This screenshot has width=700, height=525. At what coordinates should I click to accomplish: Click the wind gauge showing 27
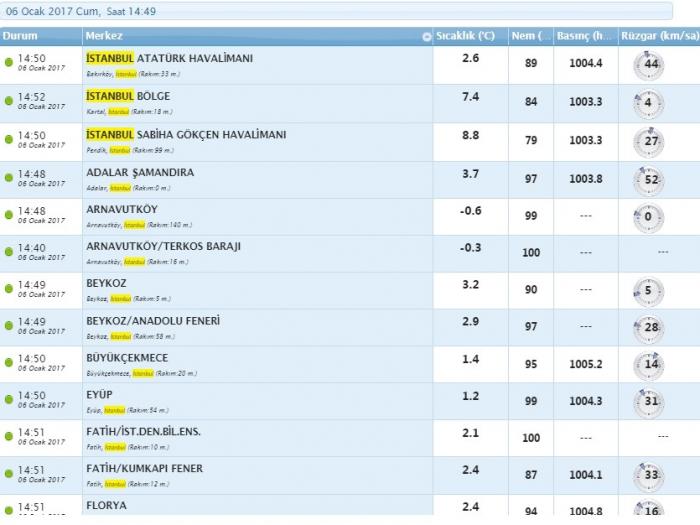point(649,142)
